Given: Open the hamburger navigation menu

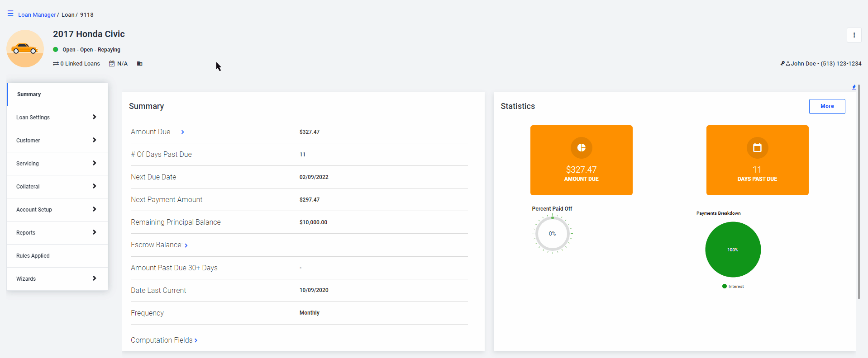Looking at the screenshot, I should point(10,14).
